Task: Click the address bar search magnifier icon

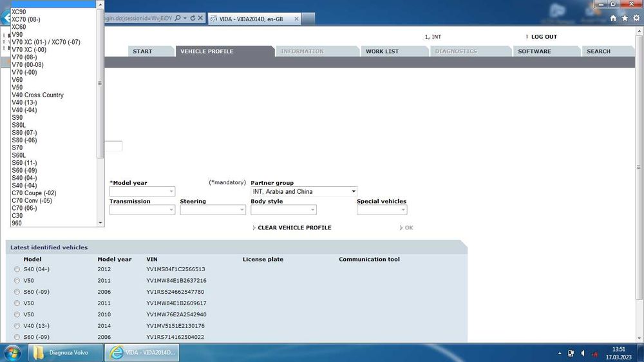Action: [178, 18]
